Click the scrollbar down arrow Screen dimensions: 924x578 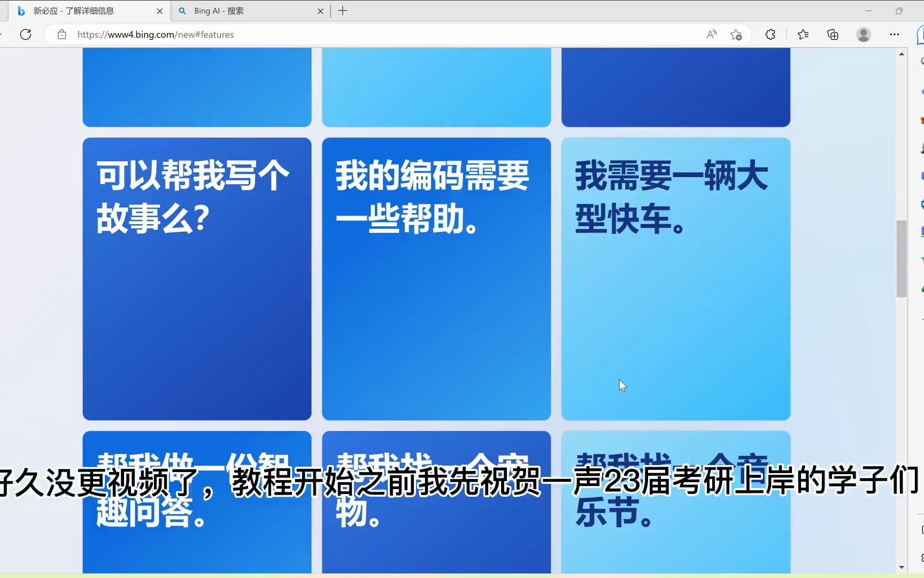902,567
